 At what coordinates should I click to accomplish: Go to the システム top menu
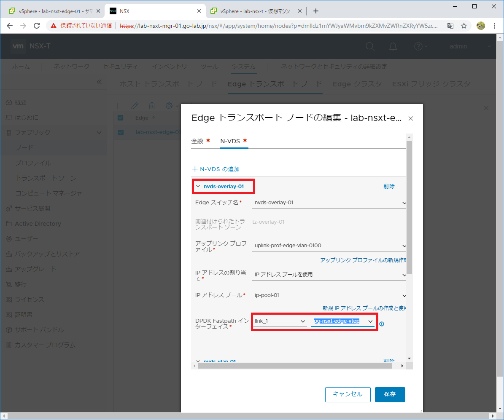click(244, 67)
